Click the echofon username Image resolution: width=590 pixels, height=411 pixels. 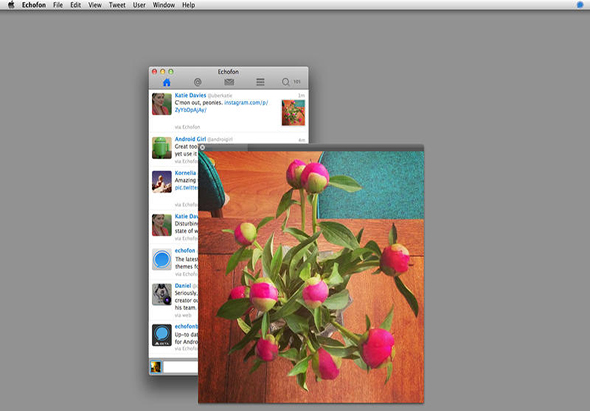[x=185, y=250]
